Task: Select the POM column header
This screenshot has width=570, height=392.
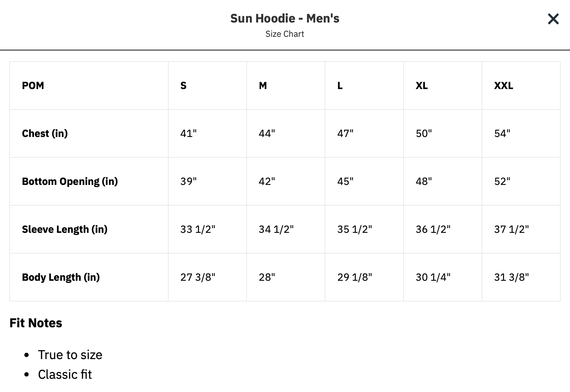Action: (33, 85)
